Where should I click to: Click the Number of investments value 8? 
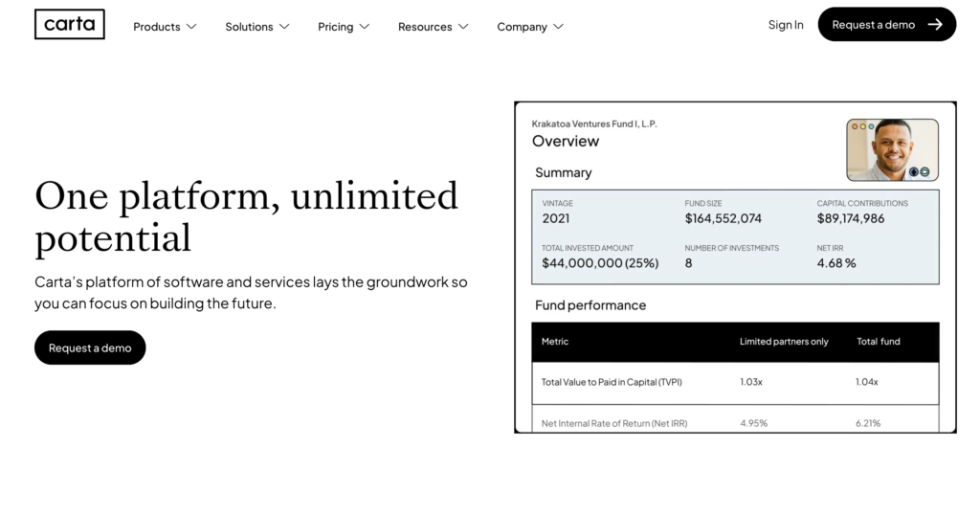coord(688,263)
